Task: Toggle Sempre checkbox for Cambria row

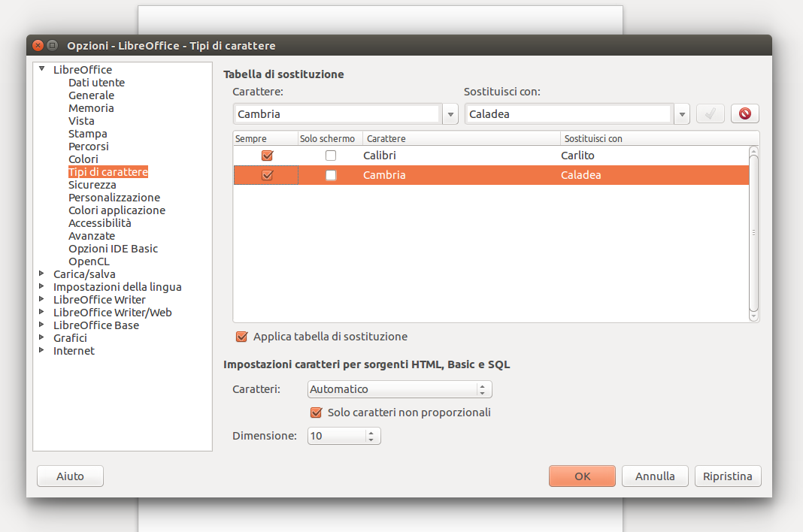Action: pos(268,175)
